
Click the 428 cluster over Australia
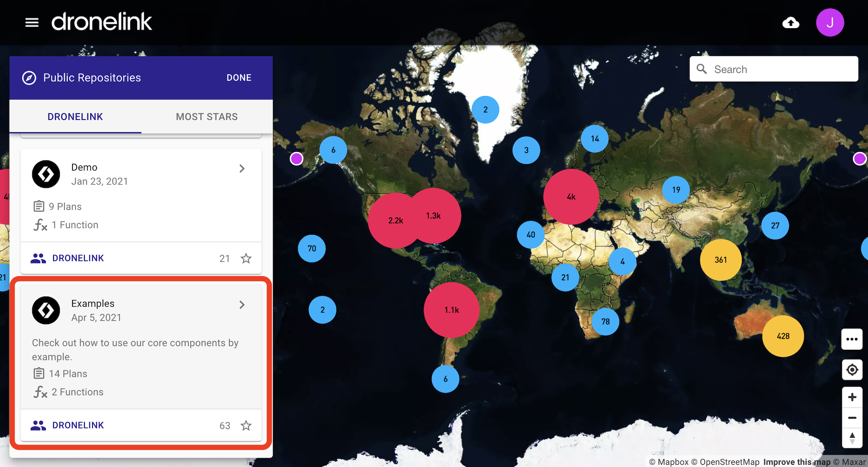coord(783,336)
